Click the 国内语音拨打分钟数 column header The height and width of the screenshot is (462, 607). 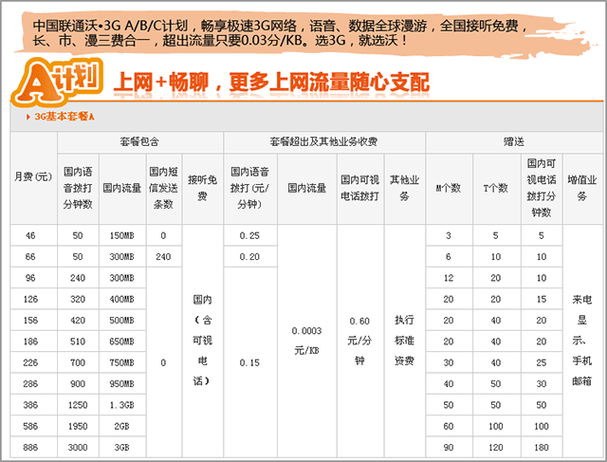[x=78, y=189]
